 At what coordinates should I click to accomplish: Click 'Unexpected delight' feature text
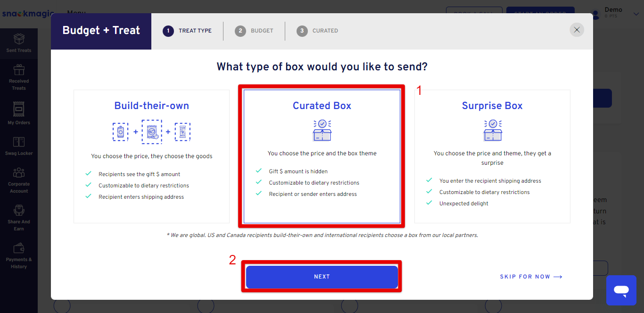tap(464, 203)
